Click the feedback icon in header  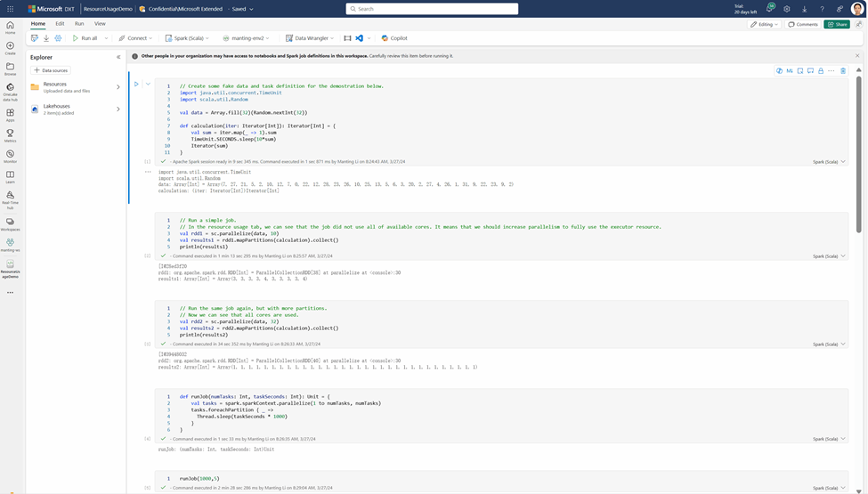pyautogui.click(x=840, y=9)
